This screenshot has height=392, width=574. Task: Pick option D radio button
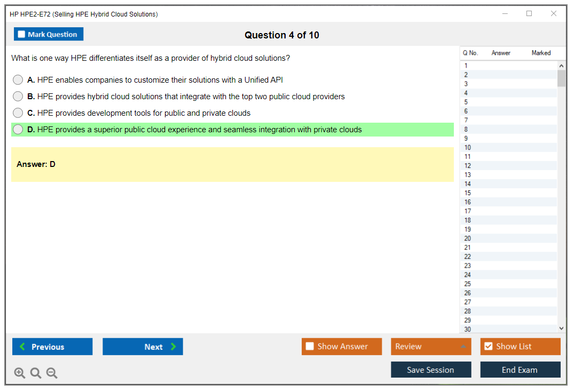point(18,130)
